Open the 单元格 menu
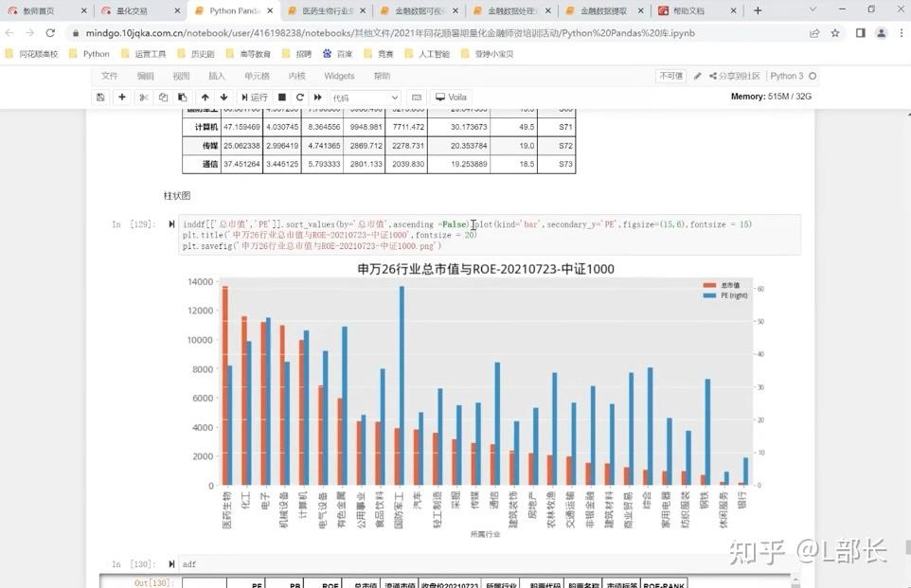The image size is (911, 588). pos(257,76)
